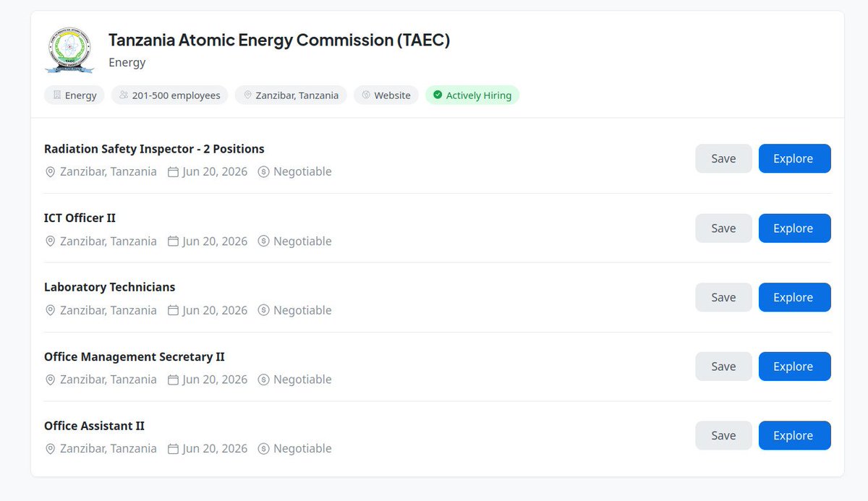
Task: Click the people icon beside 201-500 employees
Action: (x=124, y=95)
